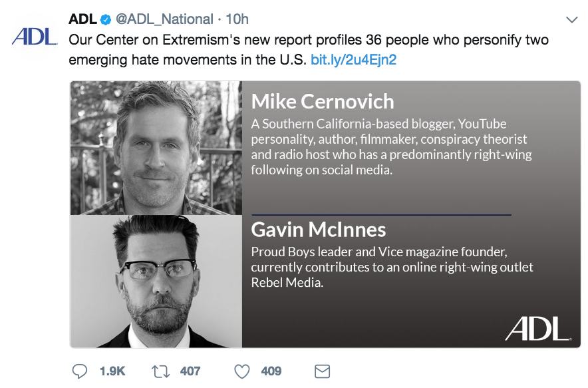Open the bit.ly/2u4Ejn2 link
This screenshot has width=588, height=388.
coord(353,60)
